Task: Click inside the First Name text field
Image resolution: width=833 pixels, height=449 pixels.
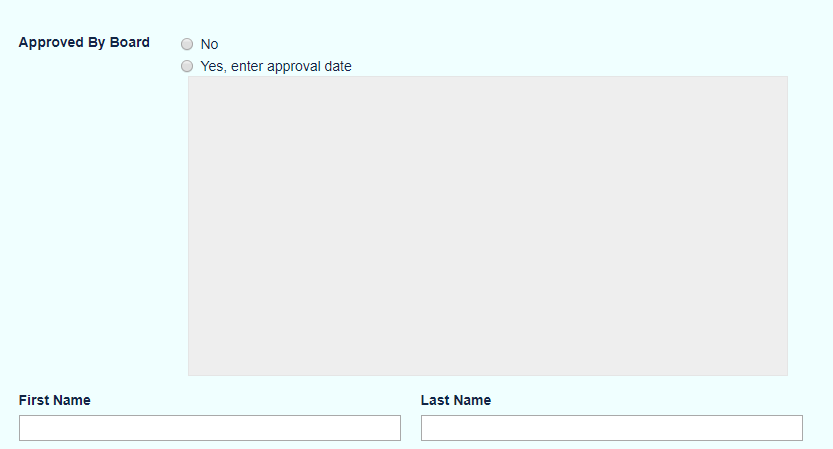Action: click(x=210, y=428)
